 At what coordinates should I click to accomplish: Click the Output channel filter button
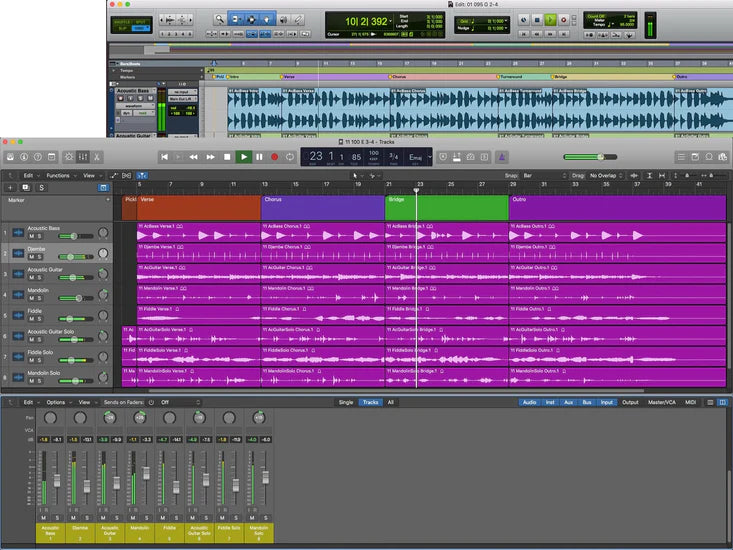(x=630, y=402)
